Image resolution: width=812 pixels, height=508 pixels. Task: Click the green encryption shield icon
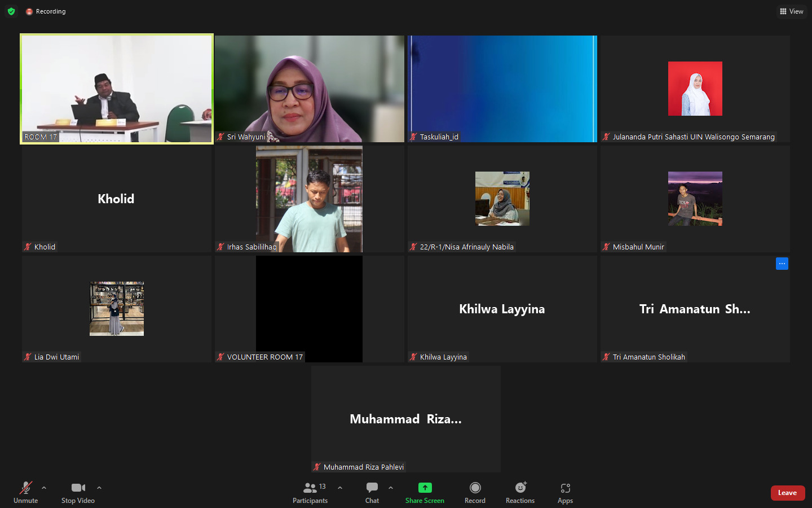click(x=11, y=11)
